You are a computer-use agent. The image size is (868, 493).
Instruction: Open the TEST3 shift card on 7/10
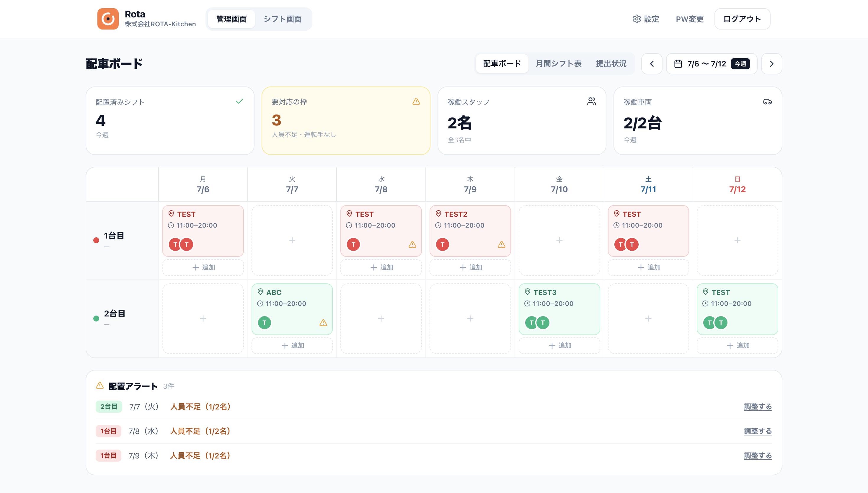click(x=559, y=309)
